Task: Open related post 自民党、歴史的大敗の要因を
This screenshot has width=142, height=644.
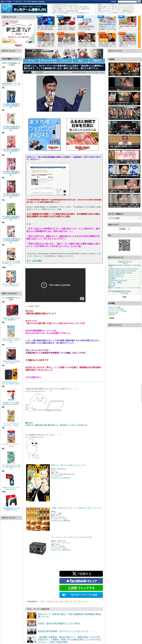Action: [x=59, y=623]
